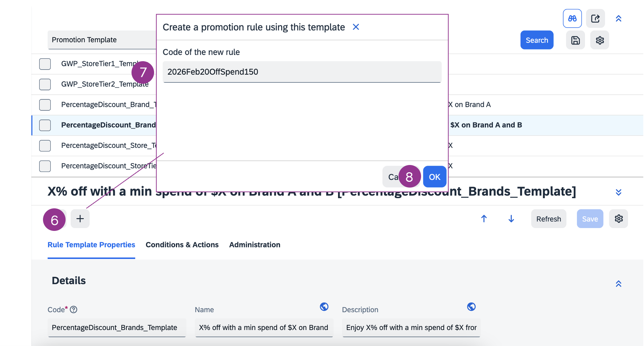Open search settings gear icon beside Search
Image resolution: width=644 pixels, height=346 pixels.
600,40
